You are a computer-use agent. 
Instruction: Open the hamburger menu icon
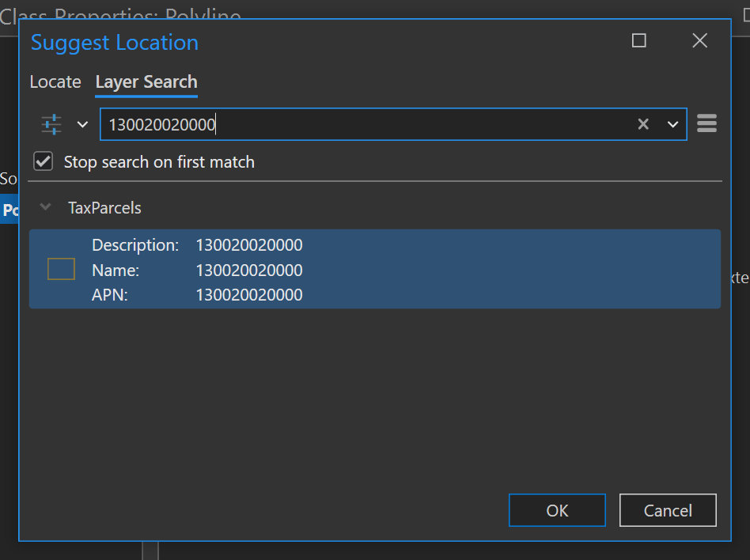pos(706,123)
